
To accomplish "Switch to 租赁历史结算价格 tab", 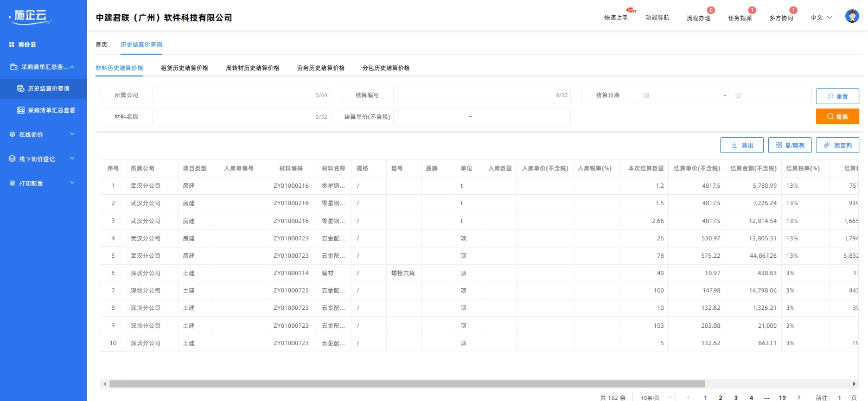I will (x=184, y=68).
